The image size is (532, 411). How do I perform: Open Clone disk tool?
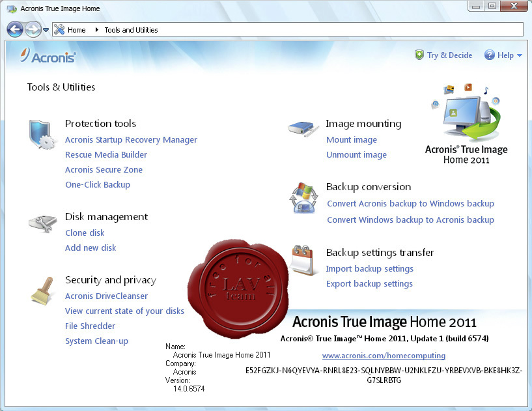pos(85,233)
